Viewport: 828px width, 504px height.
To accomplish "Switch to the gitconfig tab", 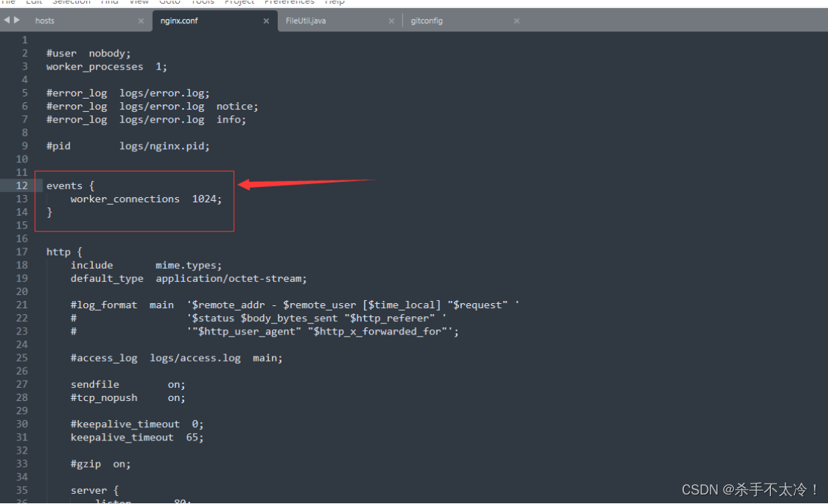I will [x=427, y=20].
